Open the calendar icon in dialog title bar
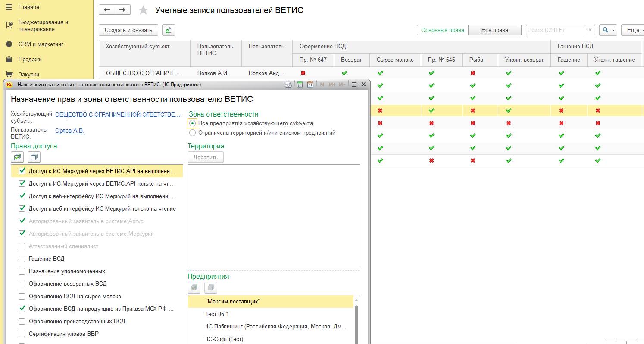 coord(310,85)
